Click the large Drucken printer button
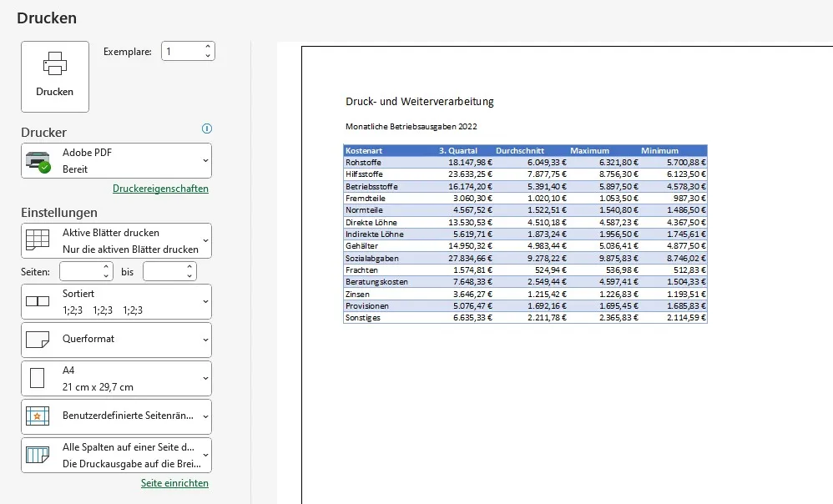Viewport: 833px width, 504px height. tap(55, 76)
